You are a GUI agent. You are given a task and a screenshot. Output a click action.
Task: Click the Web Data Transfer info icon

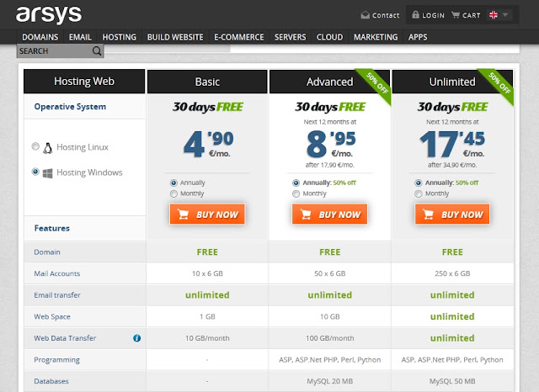tap(136, 338)
